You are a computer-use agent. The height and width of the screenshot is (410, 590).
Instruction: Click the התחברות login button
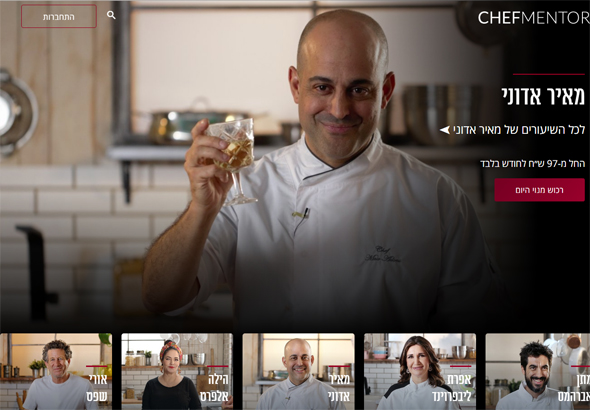coord(59,17)
